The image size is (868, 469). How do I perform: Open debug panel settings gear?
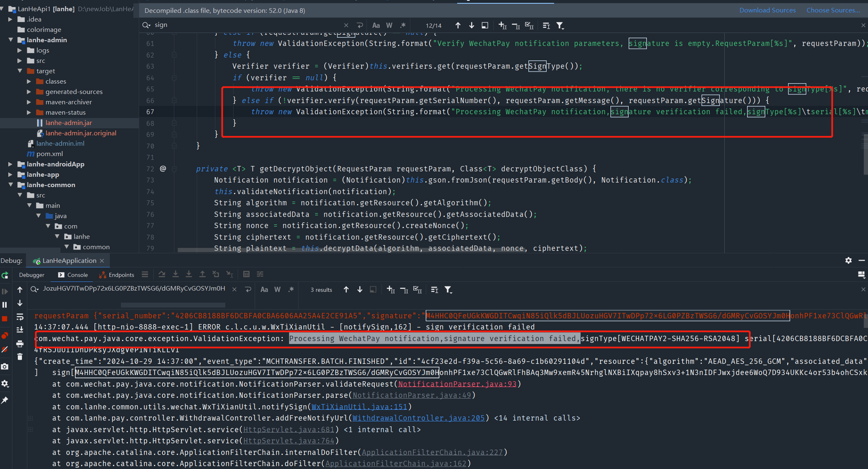pos(849,260)
